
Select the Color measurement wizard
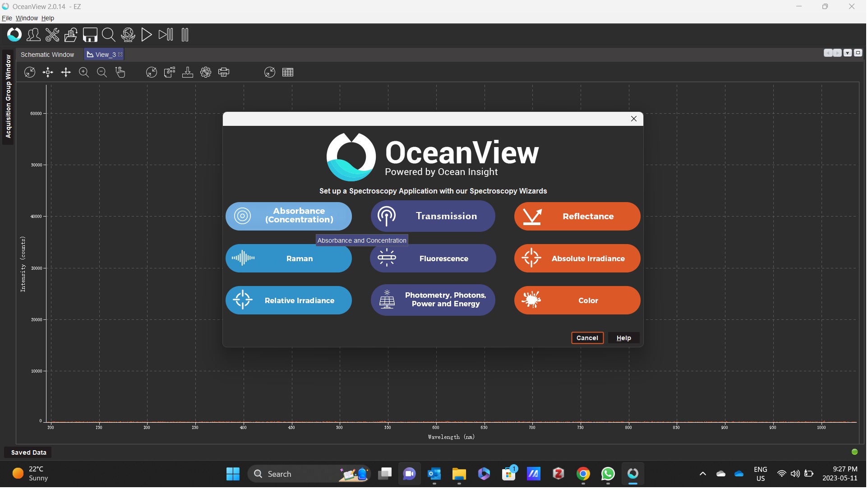pos(577,301)
